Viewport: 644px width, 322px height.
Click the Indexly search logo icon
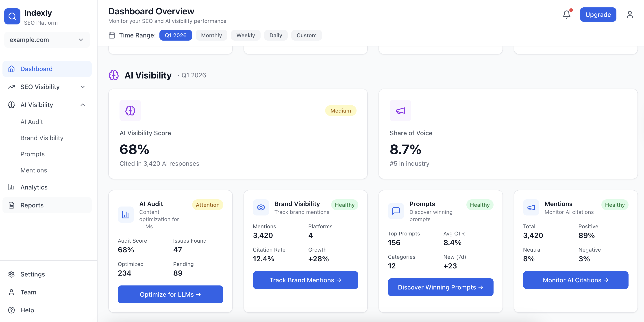(12, 17)
